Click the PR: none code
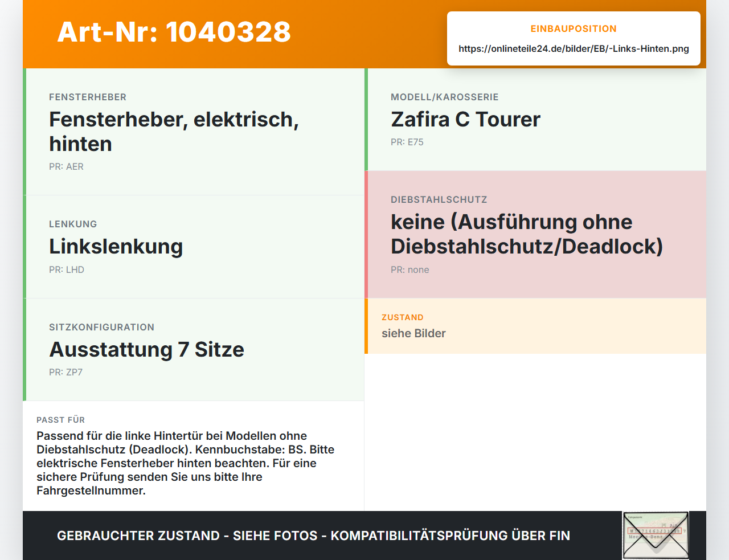 (410, 270)
